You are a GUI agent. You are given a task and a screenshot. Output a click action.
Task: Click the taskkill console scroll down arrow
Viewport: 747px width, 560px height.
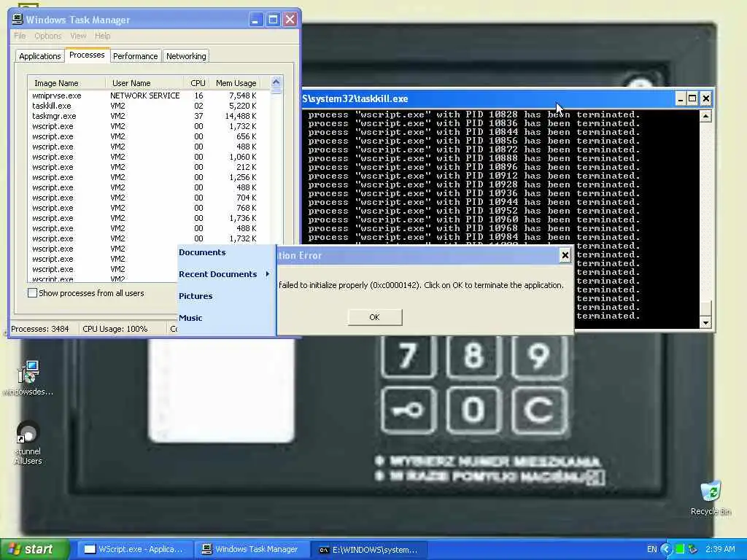tap(705, 322)
